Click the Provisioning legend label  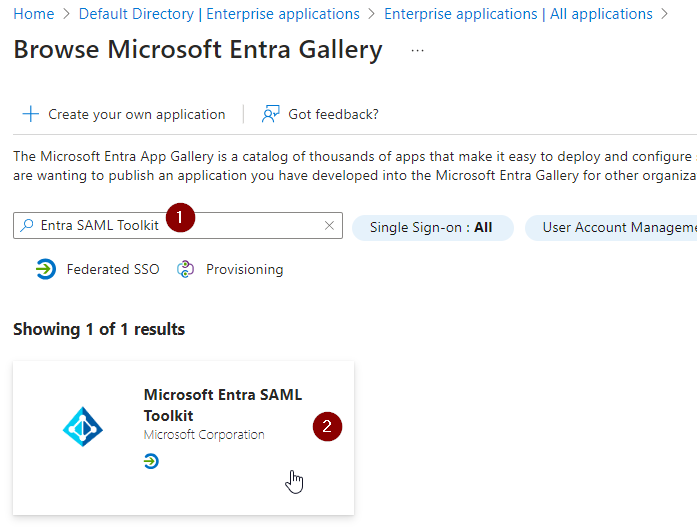click(244, 269)
